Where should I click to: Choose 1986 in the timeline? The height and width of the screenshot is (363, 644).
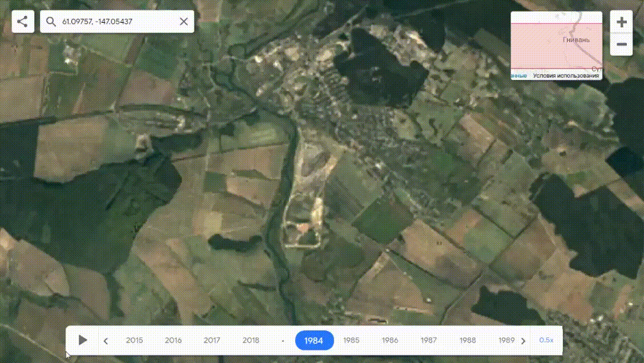pyautogui.click(x=390, y=340)
